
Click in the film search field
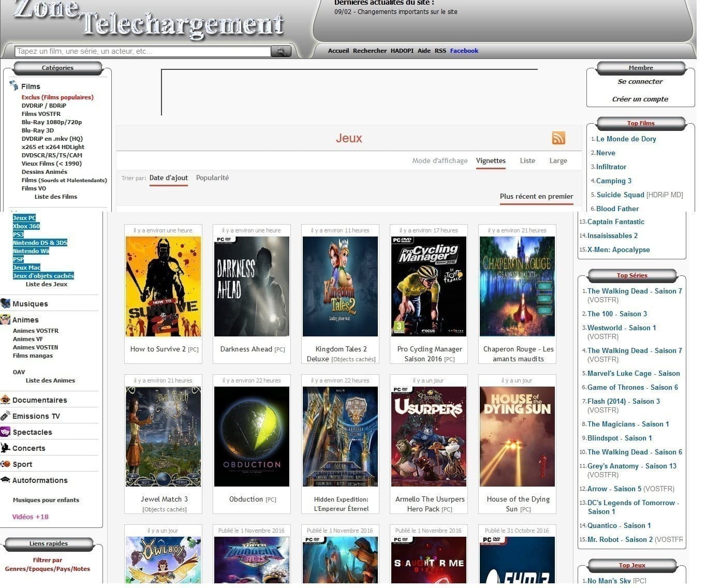[x=143, y=51]
